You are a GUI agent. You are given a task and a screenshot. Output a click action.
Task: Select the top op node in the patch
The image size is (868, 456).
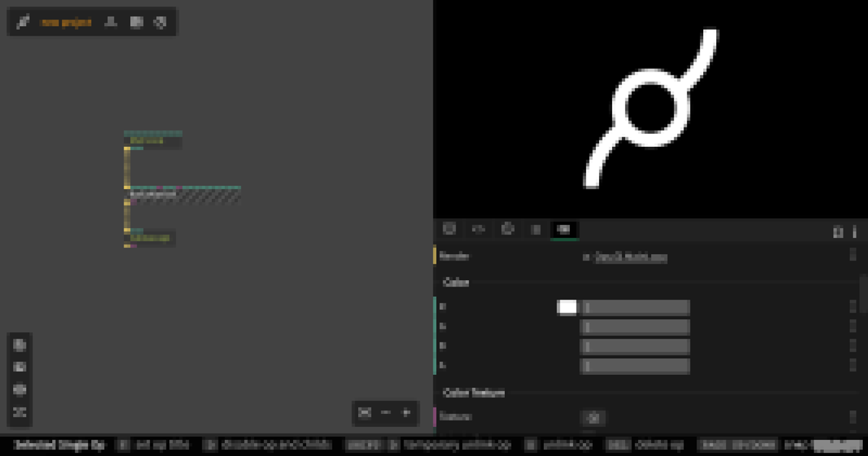[x=153, y=140]
